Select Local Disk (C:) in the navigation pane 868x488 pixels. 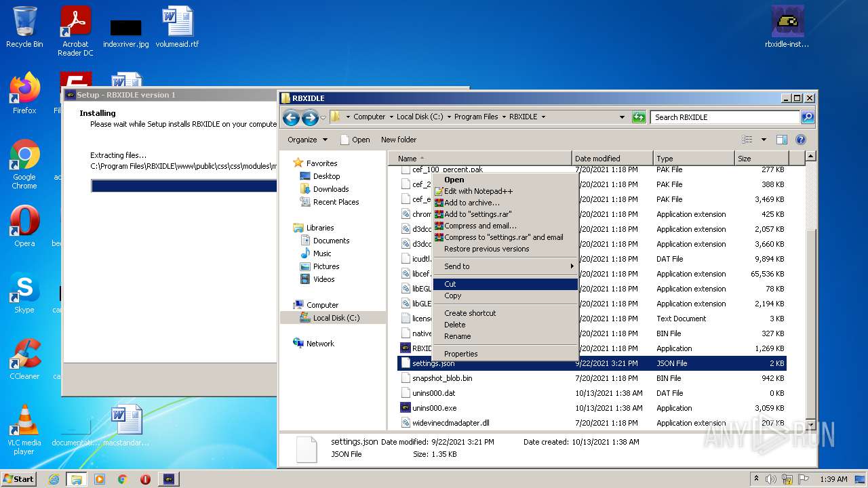(x=336, y=318)
